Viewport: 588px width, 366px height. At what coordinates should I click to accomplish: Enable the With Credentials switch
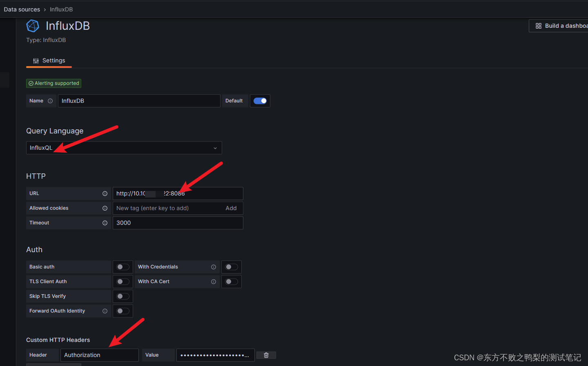pyautogui.click(x=232, y=267)
